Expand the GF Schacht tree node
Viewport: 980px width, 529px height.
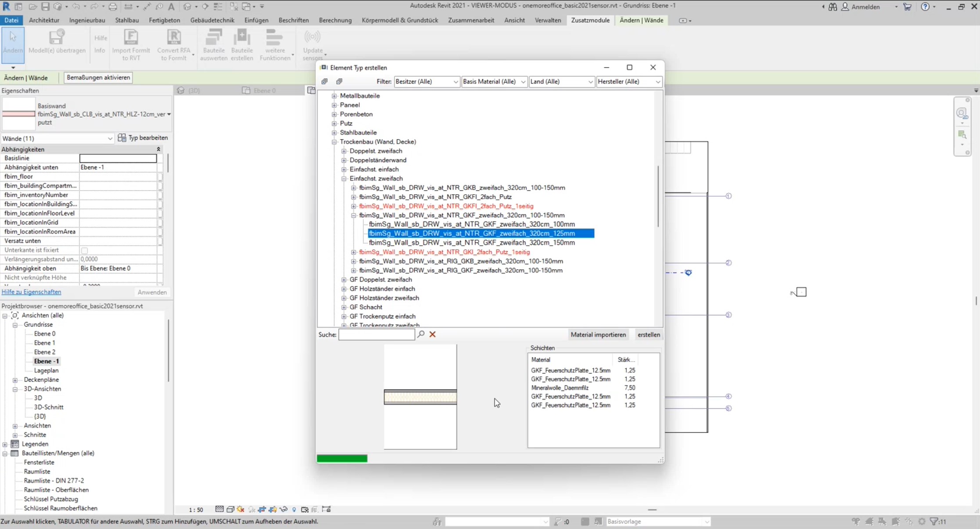pyautogui.click(x=344, y=307)
